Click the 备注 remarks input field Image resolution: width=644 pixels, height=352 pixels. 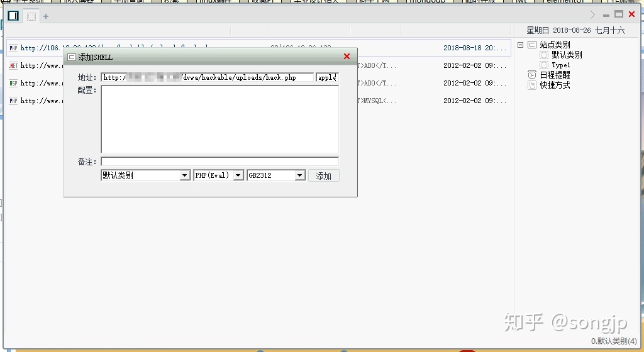click(x=219, y=162)
